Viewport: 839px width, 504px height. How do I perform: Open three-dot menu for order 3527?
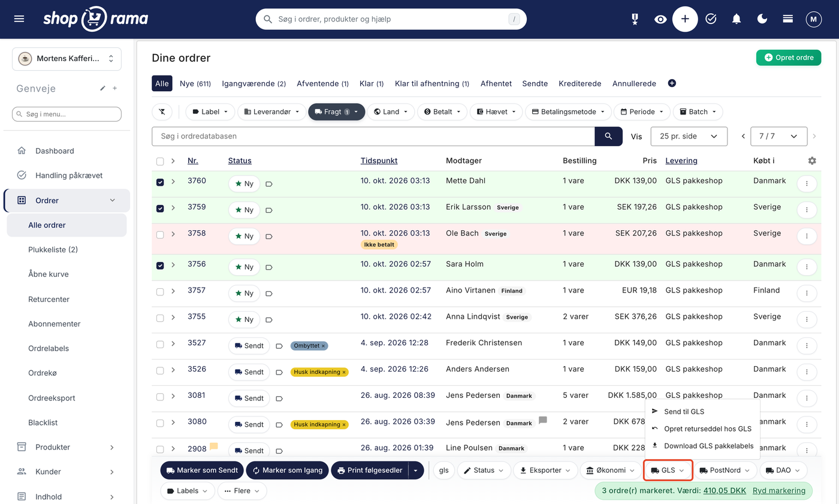[807, 346]
